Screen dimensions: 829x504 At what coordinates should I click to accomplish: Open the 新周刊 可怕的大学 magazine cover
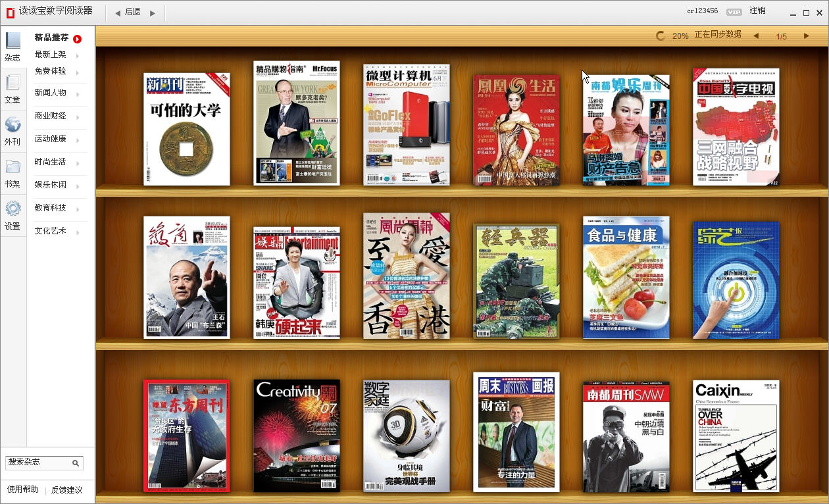point(187,129)
